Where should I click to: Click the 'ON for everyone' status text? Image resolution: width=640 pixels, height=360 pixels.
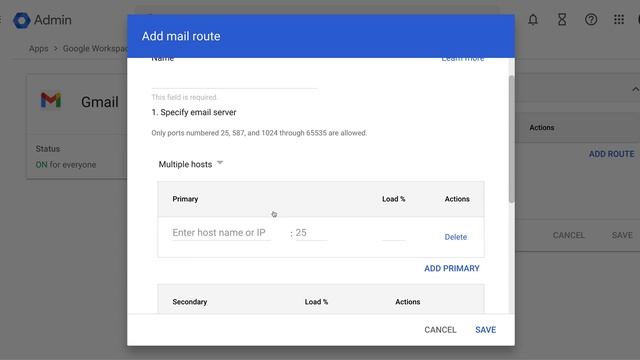(66, 164)
